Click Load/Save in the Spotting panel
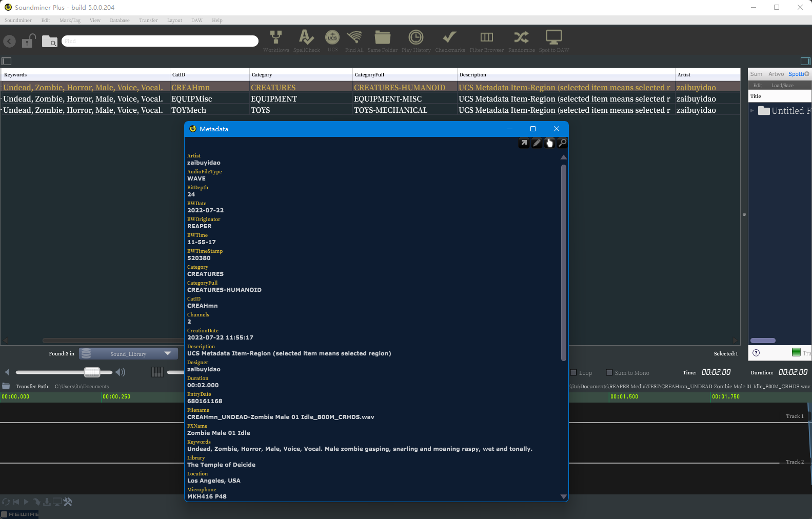This screenshot has height=519, width=812. [782, 86]
